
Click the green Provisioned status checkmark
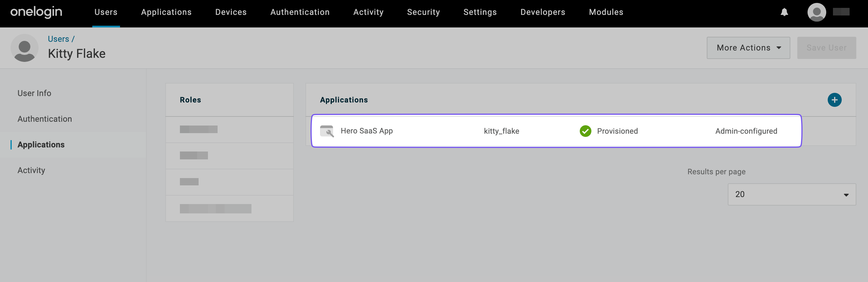(585, 131)
